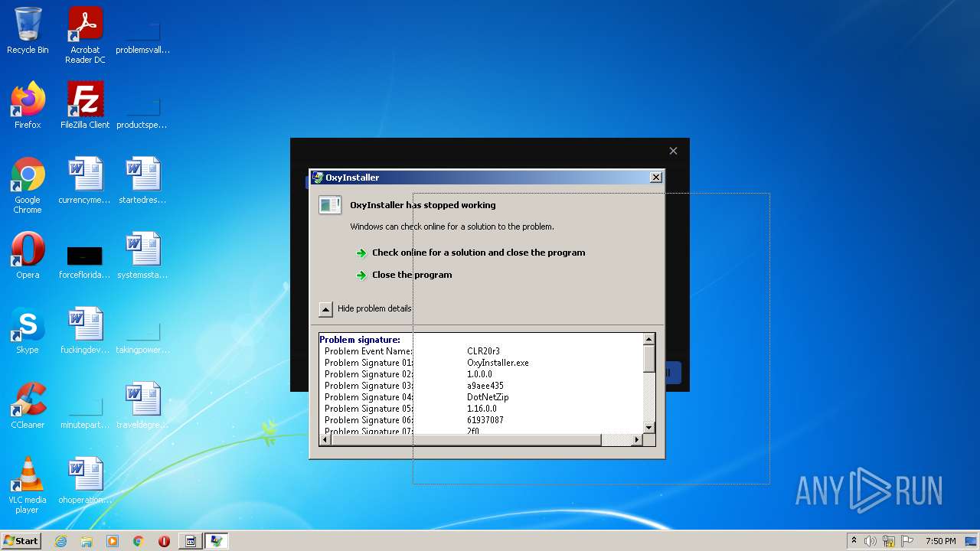Open Windows Explorer folder in taskbar

[x=87, y=541]
